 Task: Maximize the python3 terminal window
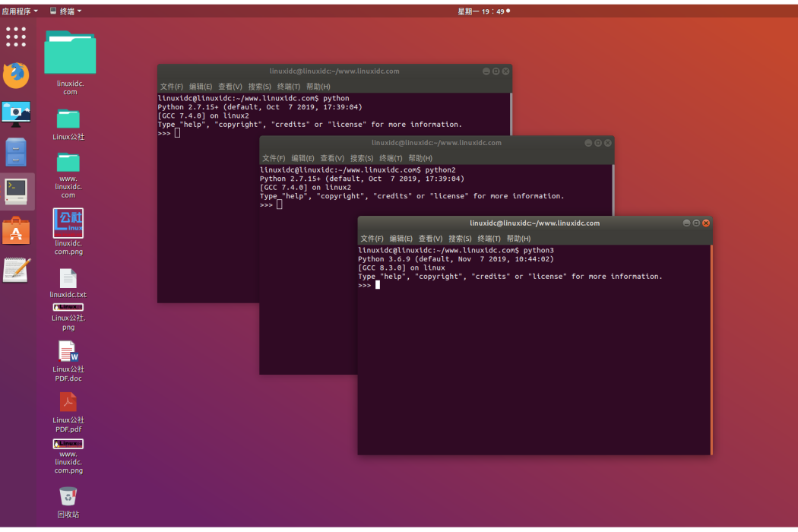(696, 223)
